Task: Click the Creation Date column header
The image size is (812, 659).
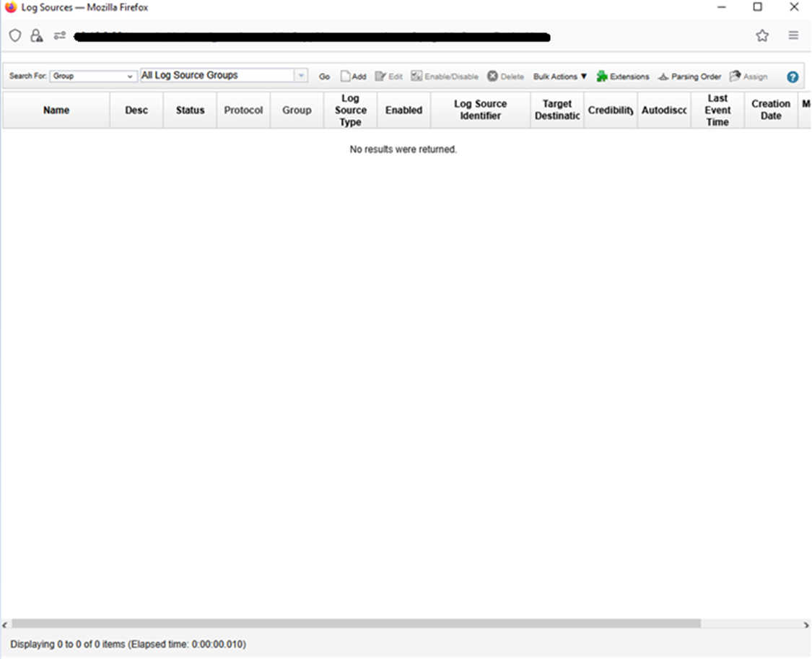Action: (x=770, y=110)
